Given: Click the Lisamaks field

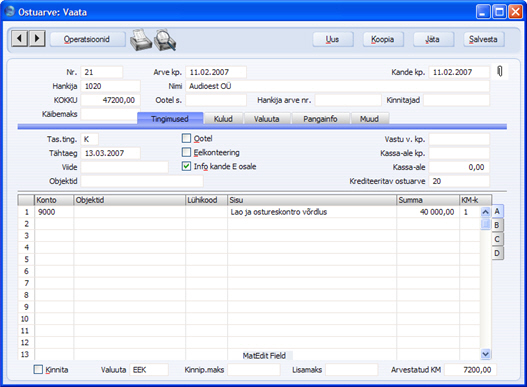Looking at the screenshot, I should [352, 370].
